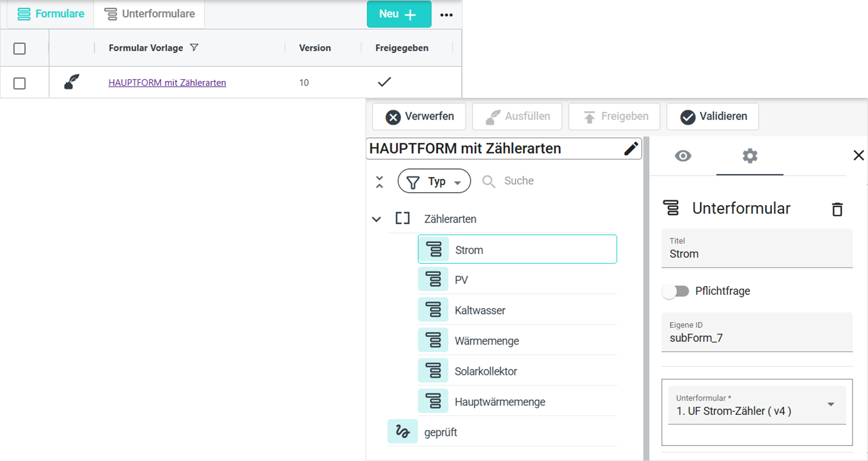Click the Freigegeben column header
This screenshot has height=461, width=868.
tap(402, 48)
